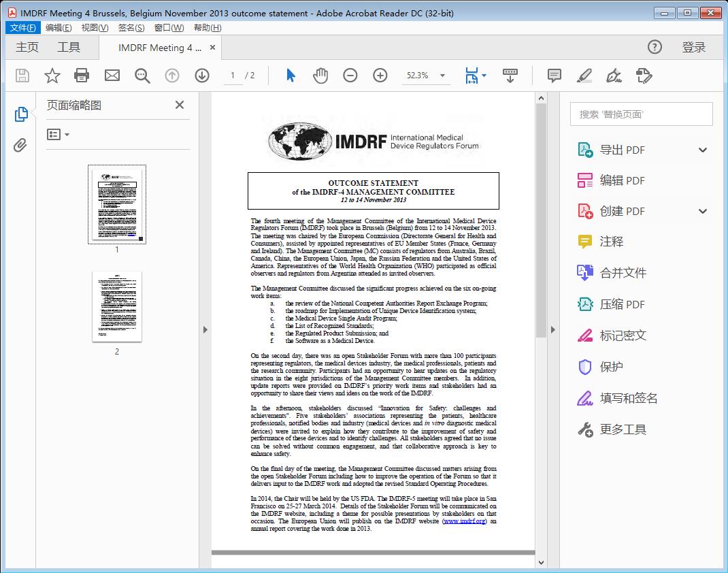
Task: Open the Print dialog icon
Action: 82,76
